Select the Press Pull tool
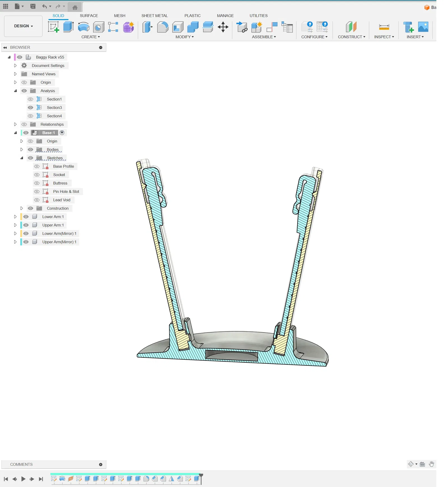The height and width of the screenshot is (487, 448). [x=147, y=27]
